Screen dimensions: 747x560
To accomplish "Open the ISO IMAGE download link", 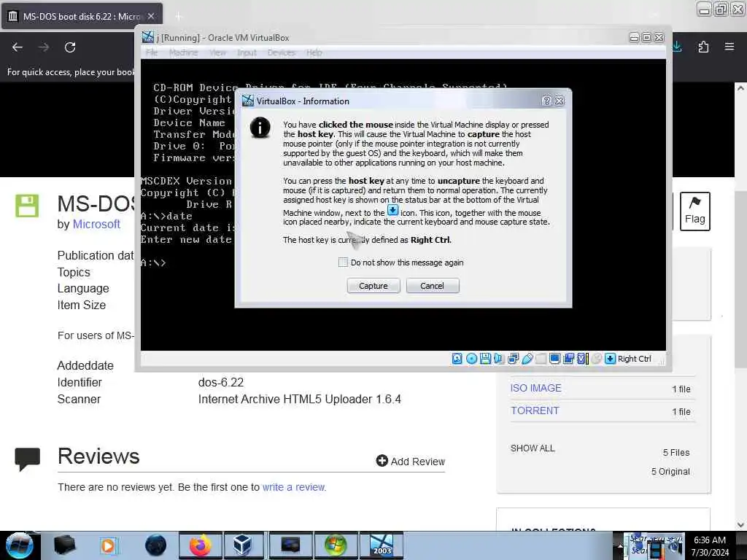I will tap(535, 388).
